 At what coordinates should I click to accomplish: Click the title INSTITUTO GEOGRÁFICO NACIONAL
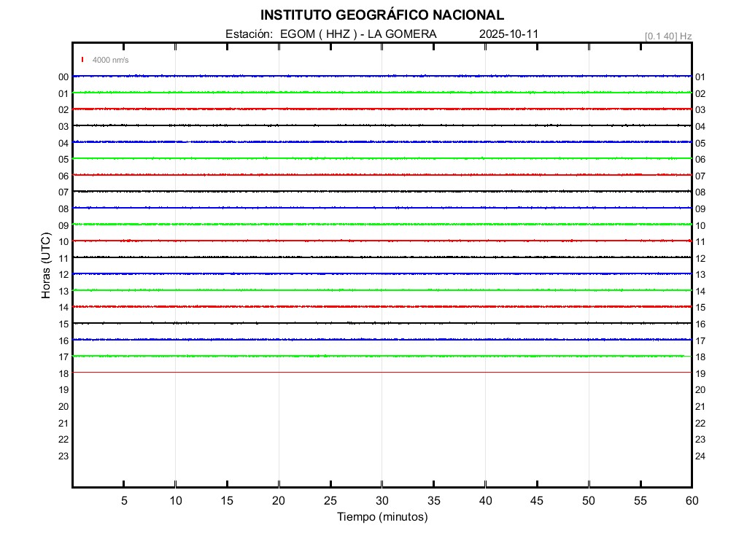pyautogui.click(x=382, y=15)
